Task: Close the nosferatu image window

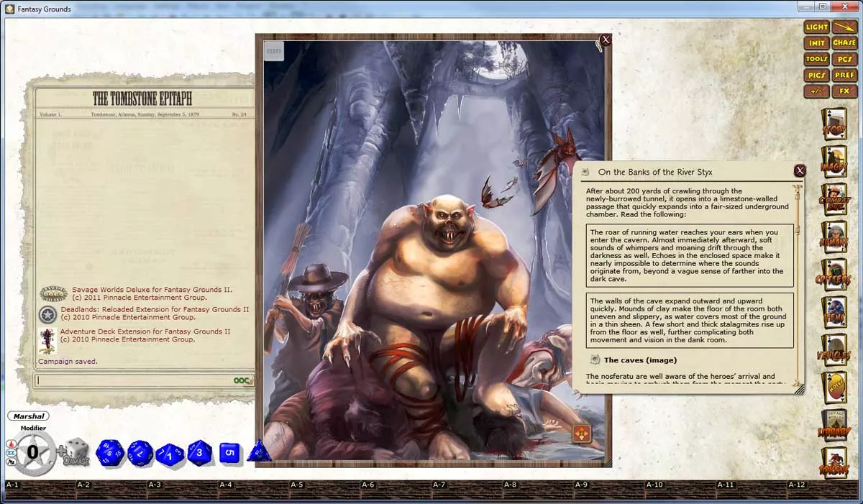Action: [606, 40]
